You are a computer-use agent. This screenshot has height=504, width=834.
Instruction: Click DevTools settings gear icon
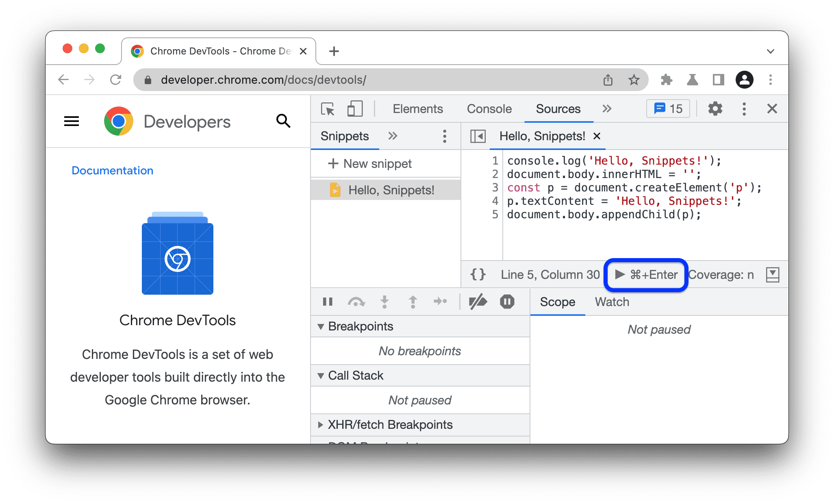[x=712, y=110]
